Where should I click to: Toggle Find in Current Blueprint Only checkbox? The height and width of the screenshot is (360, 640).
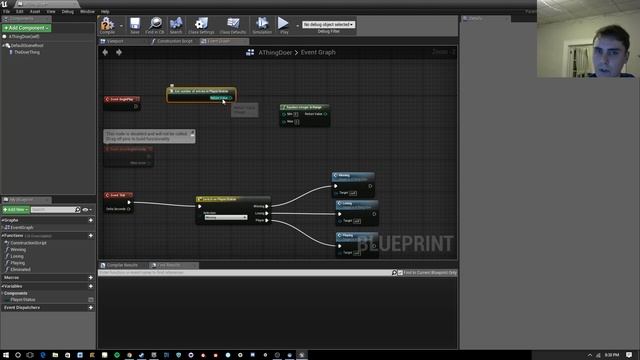point(400,273)
